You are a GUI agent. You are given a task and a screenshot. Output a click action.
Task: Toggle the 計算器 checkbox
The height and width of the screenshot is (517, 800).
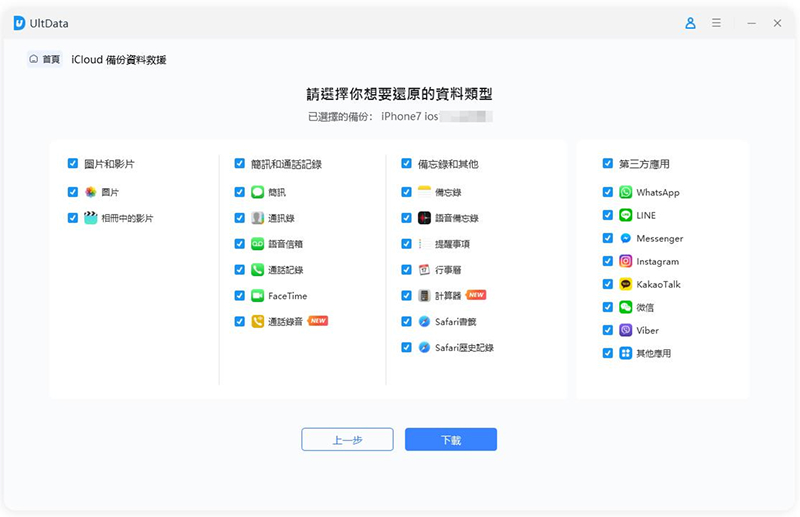click(x=406, y=296)
